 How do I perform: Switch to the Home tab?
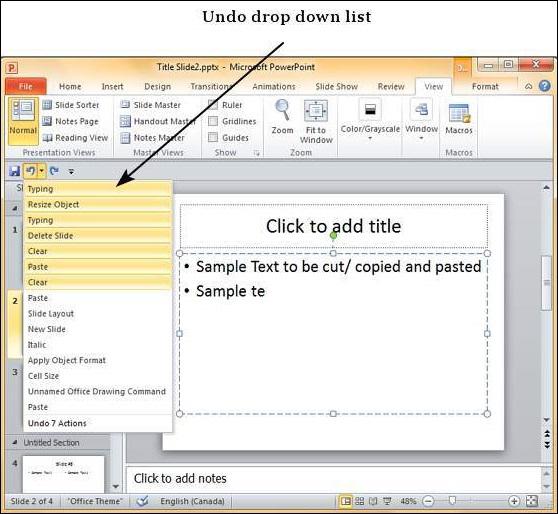tap(70, 86)
